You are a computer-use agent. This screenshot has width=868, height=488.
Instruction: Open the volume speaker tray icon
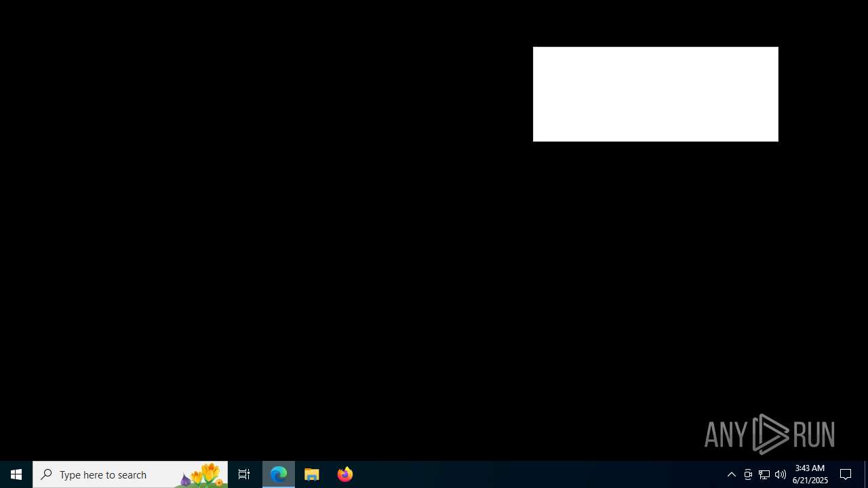(781, 474)
